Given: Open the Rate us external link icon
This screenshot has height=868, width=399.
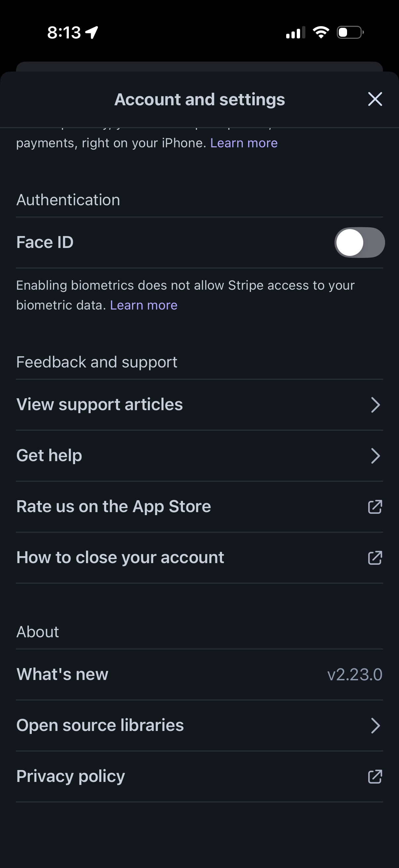Looking at the screenshot, I should (x=375, y=506).
